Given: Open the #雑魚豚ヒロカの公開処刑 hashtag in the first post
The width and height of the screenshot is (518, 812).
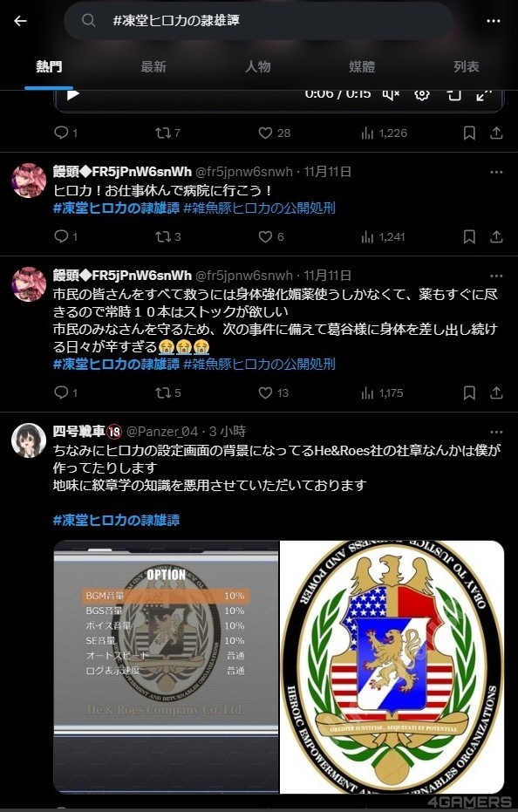Looking at the screenshot, I should click(260, 208).
